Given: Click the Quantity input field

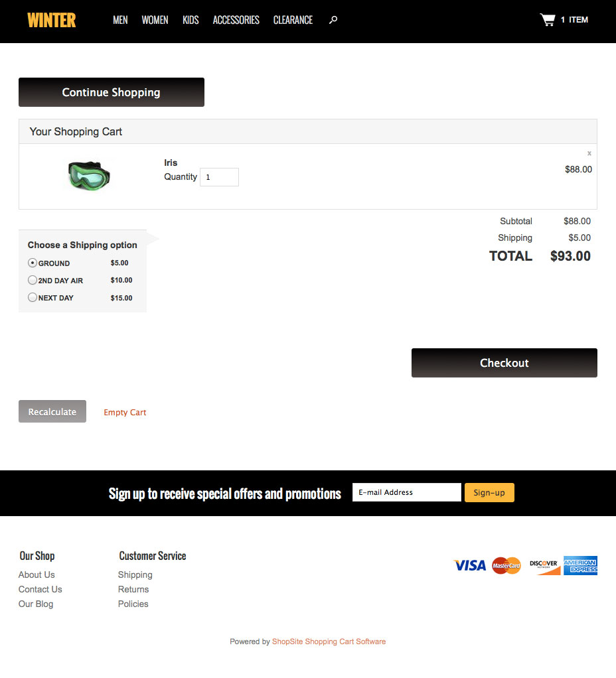Looking at the screenshot, I should click(219, 177).
